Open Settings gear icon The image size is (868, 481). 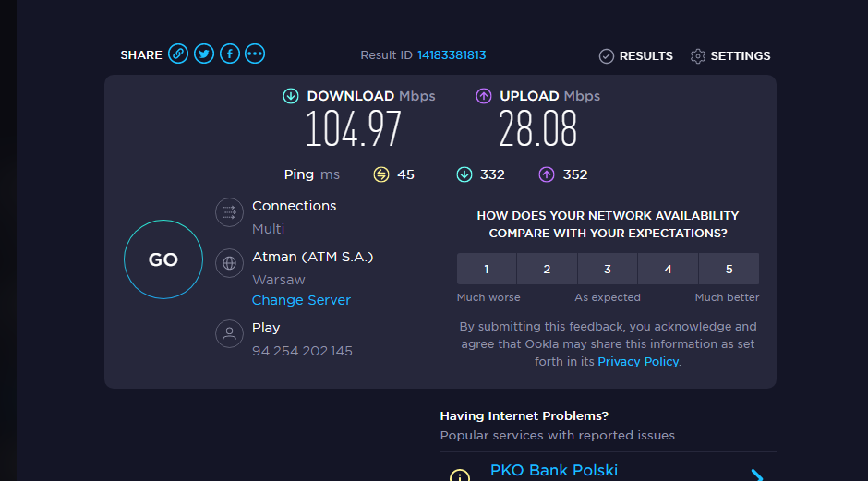point(698,56)
